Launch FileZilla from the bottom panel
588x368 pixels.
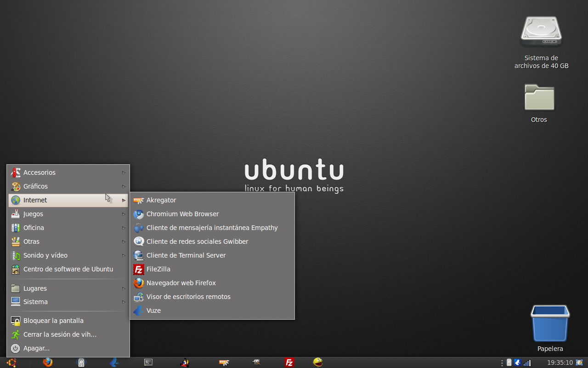click(289, 362)
